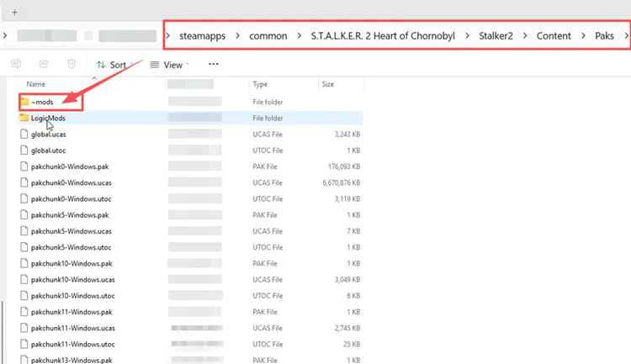The height and width of the screenshot is (364, 631).
Task: Select pakchunk0-Windows.utoc file
Action: (x=71, y=198)
